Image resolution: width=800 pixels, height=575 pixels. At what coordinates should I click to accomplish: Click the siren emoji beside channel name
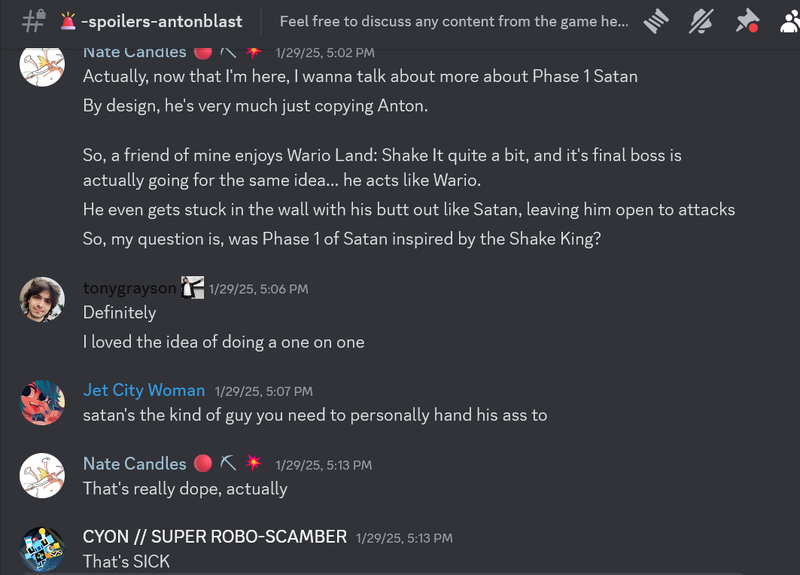68,21
